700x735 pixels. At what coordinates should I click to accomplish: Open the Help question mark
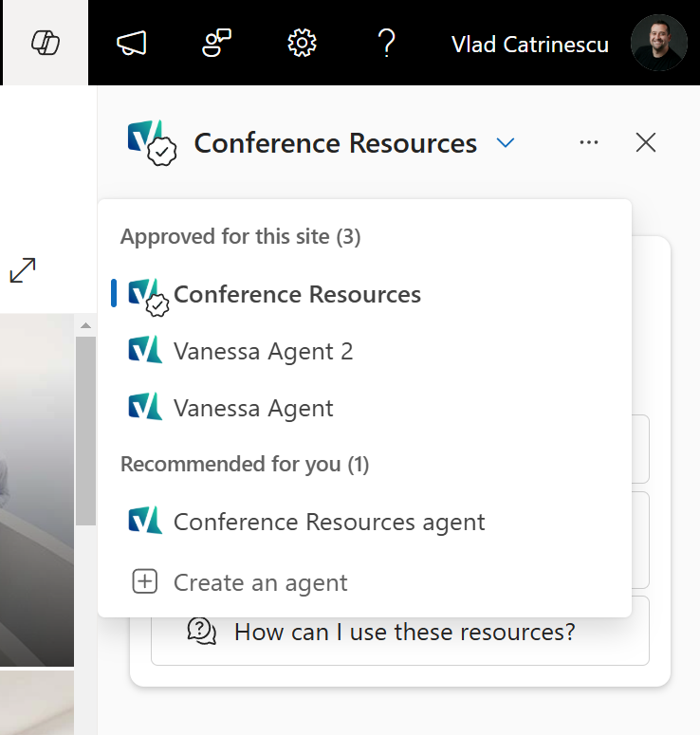coord(386,43)
